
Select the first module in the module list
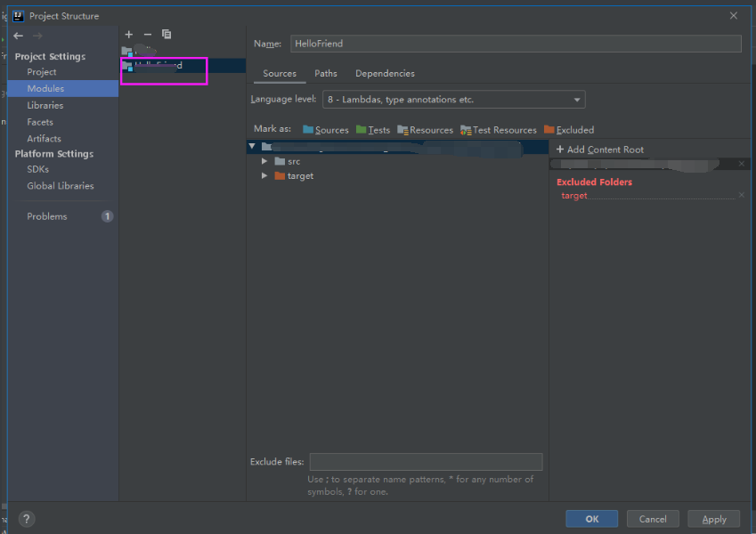pos(183,51)
